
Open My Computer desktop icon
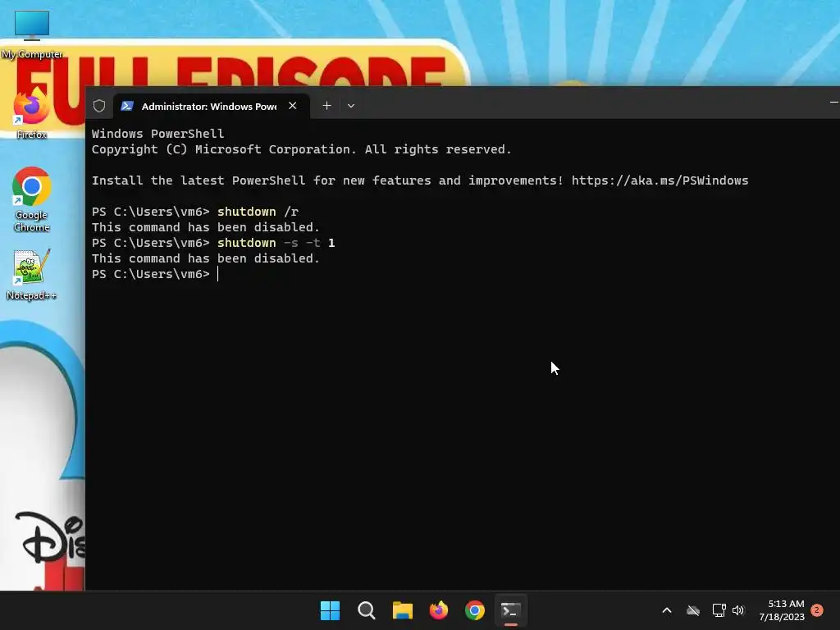tap(32, 34)
